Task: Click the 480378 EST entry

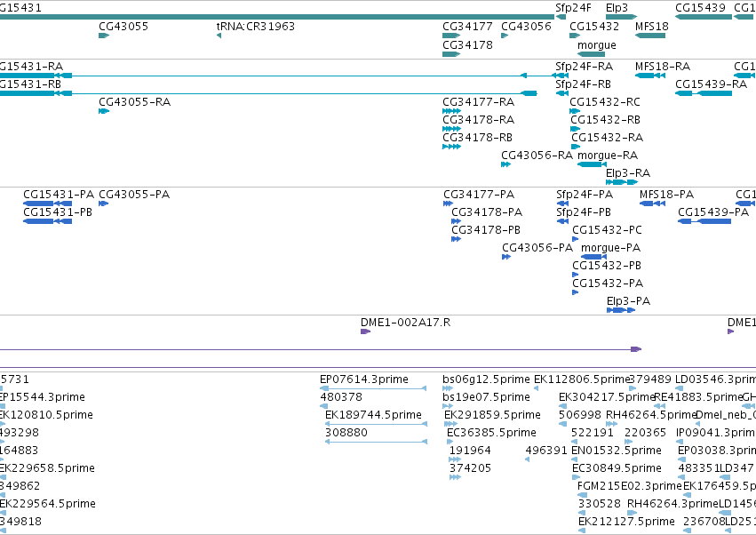Action: tap(324, 406)
